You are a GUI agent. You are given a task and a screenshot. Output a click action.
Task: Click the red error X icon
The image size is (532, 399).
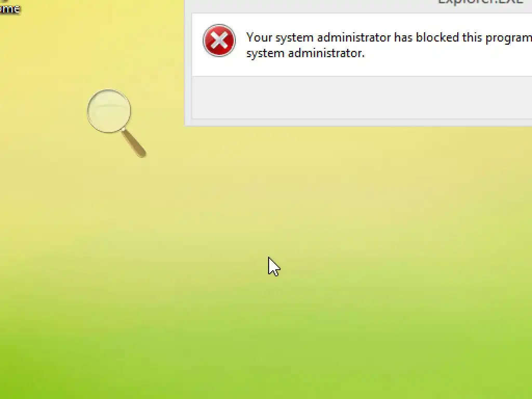219,41
